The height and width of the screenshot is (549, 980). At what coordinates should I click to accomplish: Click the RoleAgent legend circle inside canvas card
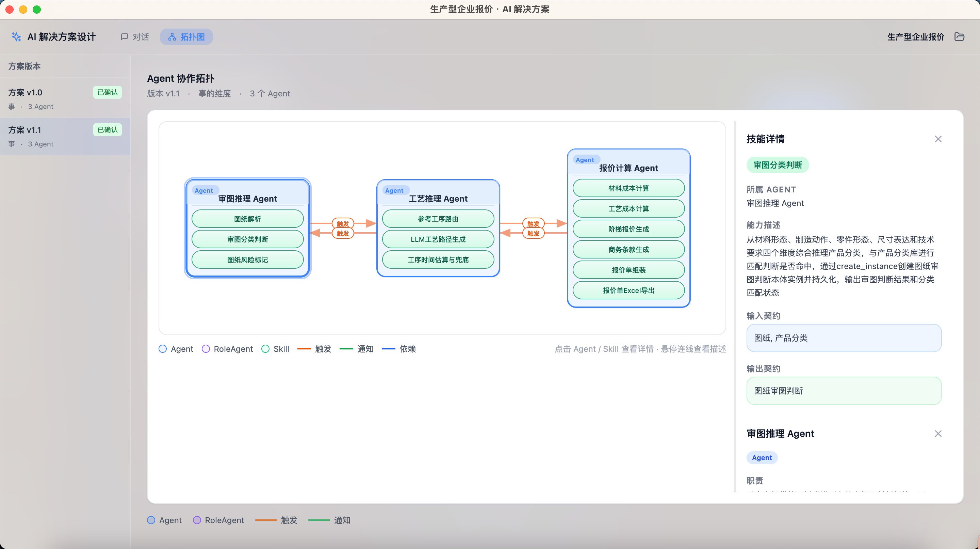pos(206,349)
